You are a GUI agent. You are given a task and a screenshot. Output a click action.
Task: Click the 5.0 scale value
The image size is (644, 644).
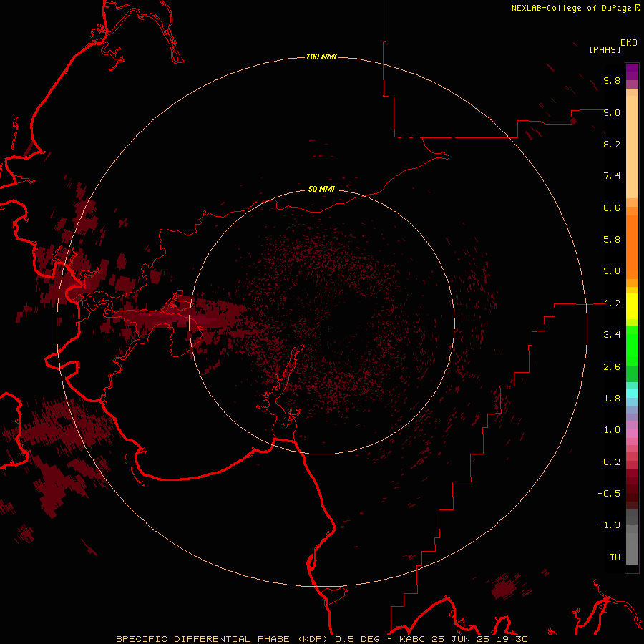pyautogui.click(x=612, y=271)
